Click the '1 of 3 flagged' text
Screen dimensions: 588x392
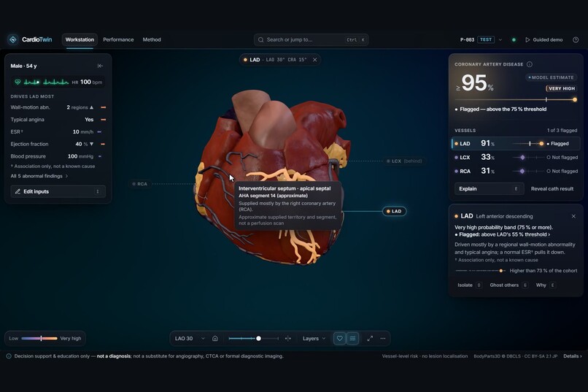(562, 130)
